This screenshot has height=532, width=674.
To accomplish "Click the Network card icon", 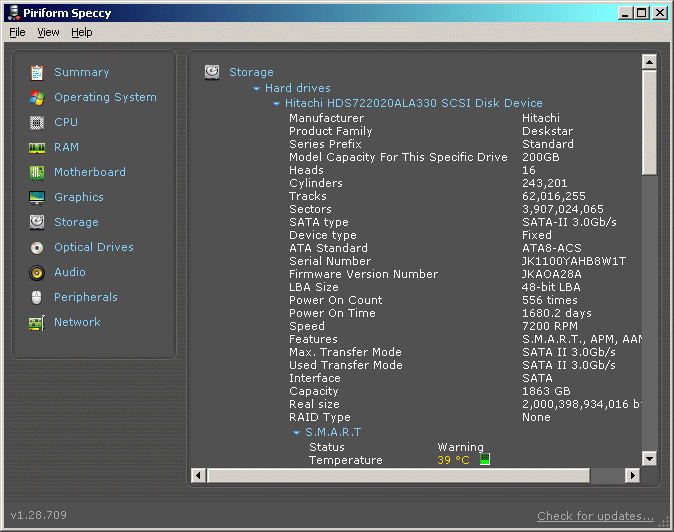I will pyautogui.click(x=37, y=323).
